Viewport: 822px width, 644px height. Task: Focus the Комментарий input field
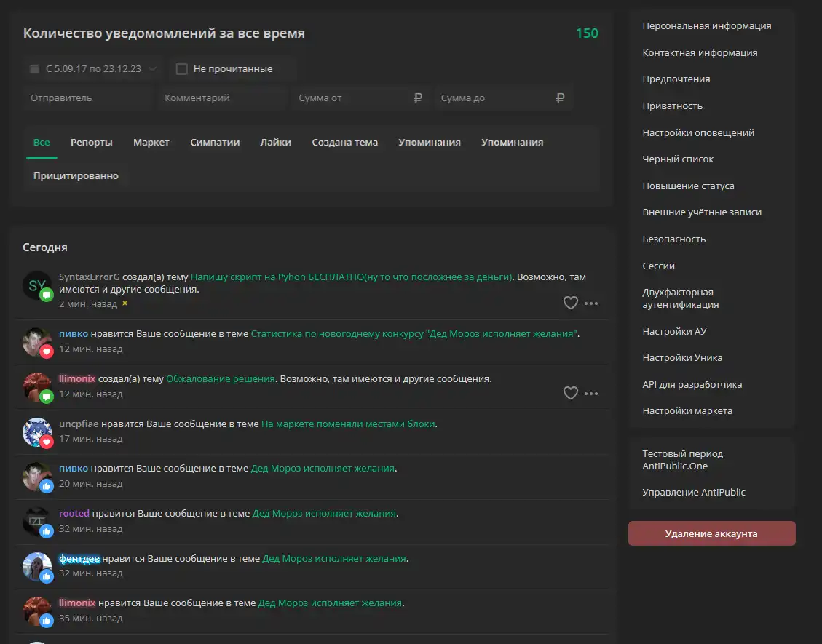[222, 98]
